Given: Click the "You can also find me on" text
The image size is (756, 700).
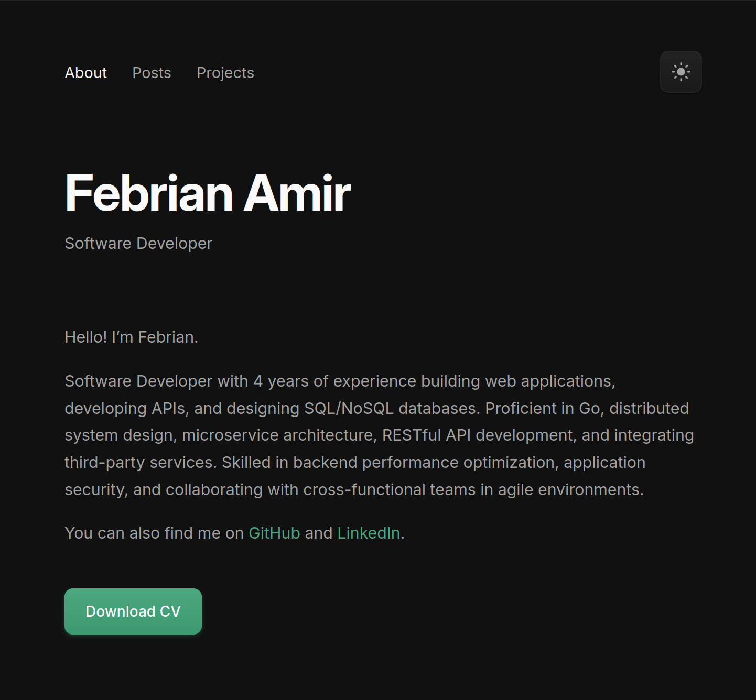Looking at the screenshot, I should click(x=154, y=533).
